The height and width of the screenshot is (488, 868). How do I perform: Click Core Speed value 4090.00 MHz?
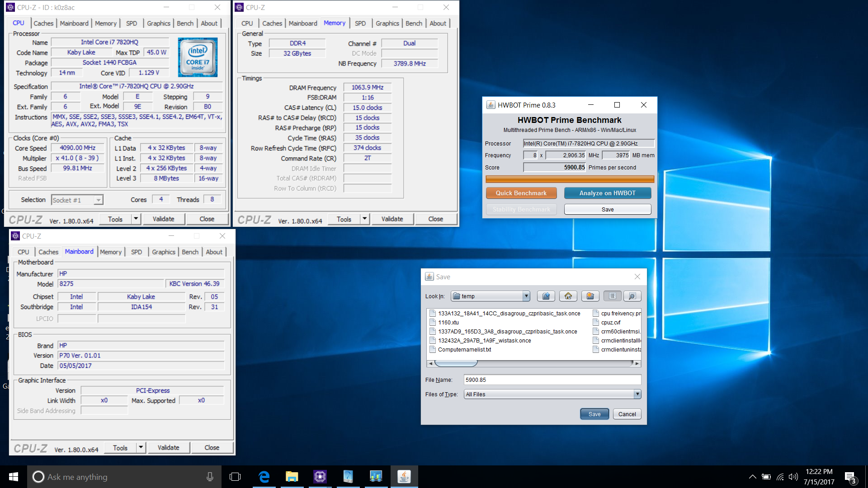[x=78, y=148]
